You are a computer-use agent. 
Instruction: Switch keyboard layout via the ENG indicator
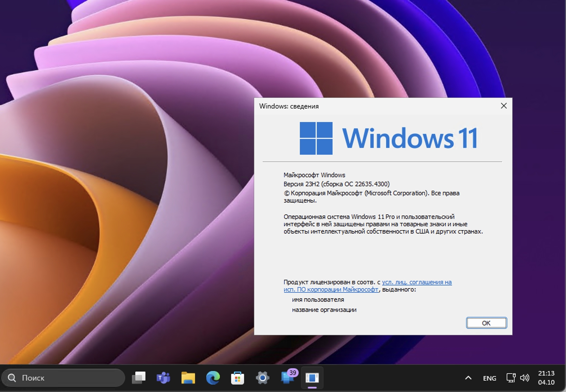click(x=489, y=378)
